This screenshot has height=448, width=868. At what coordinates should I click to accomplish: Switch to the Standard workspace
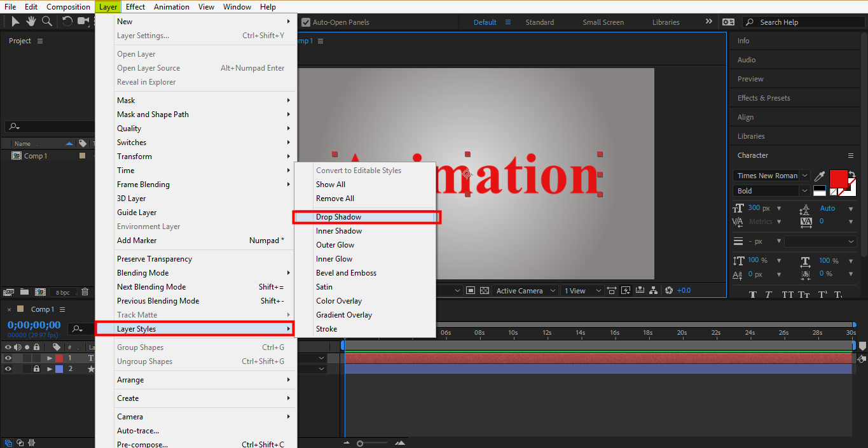click(539, 22)
